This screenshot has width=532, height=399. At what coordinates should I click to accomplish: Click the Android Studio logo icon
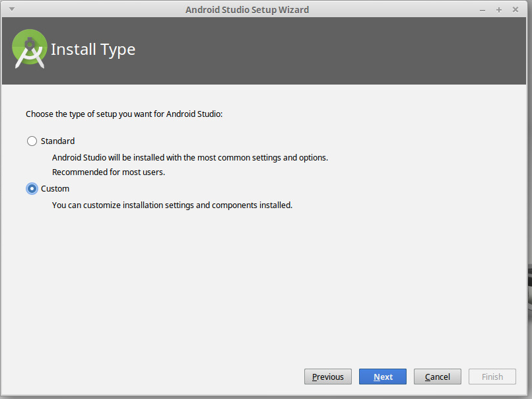point(30,49)
